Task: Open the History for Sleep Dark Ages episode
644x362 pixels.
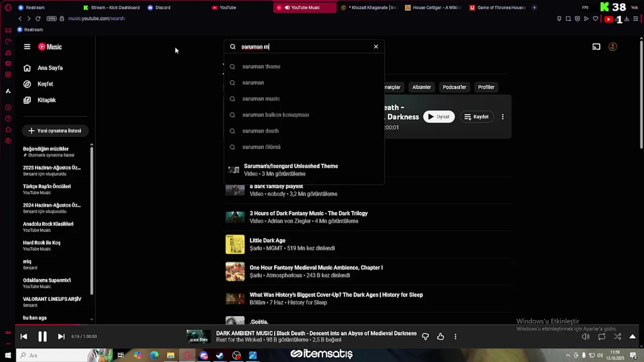Action: (336, 295)
